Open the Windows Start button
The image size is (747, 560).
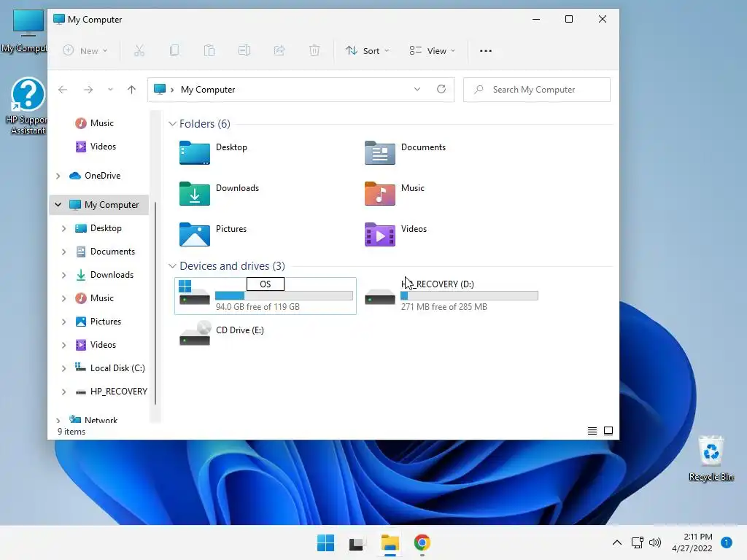click(x=326, y=542)
